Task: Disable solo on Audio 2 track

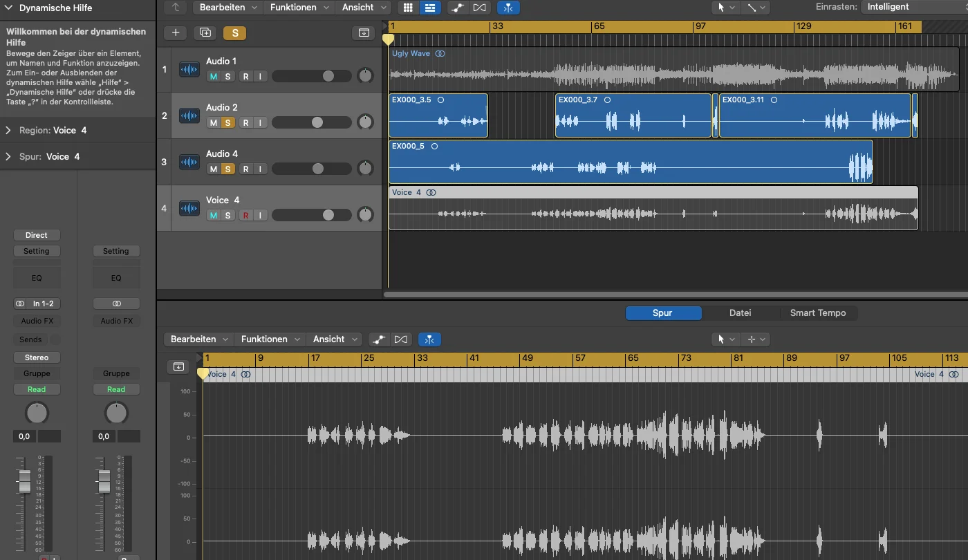Action: coord(227,122)
